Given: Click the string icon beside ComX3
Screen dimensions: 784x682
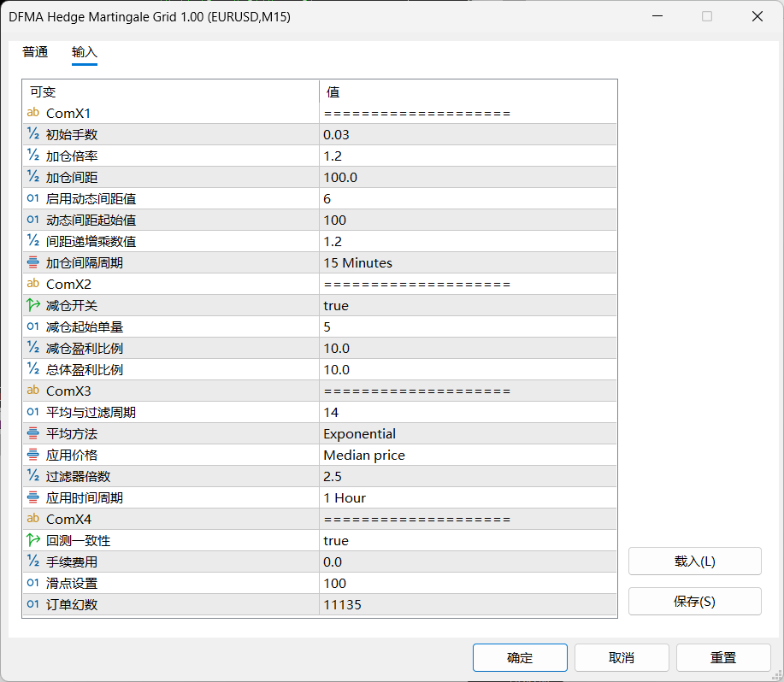Looking at the screenshot, I should 33,391.
